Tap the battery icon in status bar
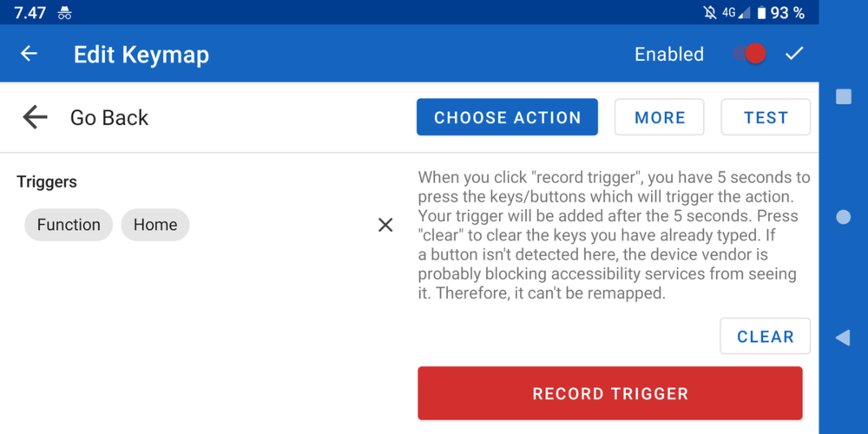 coord(761,13)
